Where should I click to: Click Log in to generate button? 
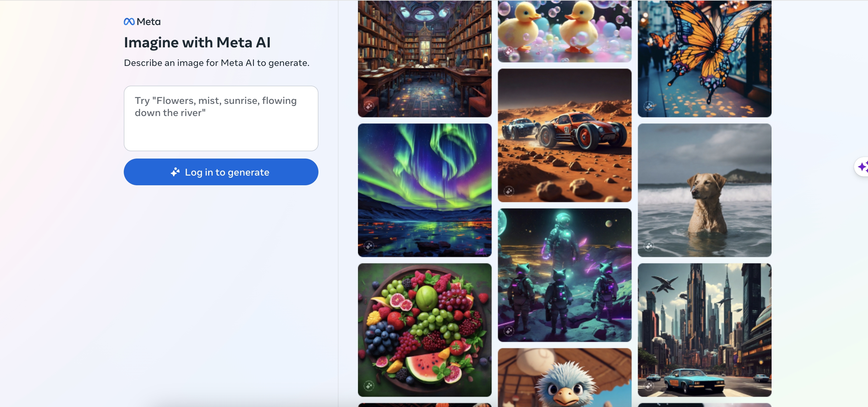click(x=221, y=172)
